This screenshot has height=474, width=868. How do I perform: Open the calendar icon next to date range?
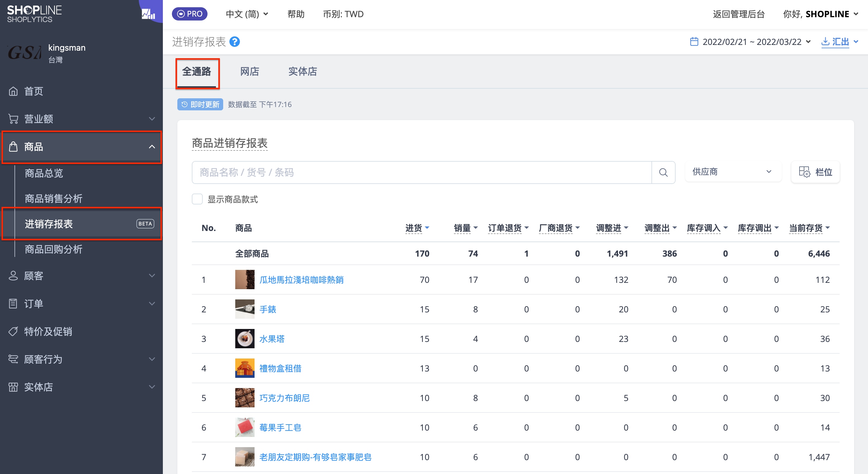pos(694,41)
